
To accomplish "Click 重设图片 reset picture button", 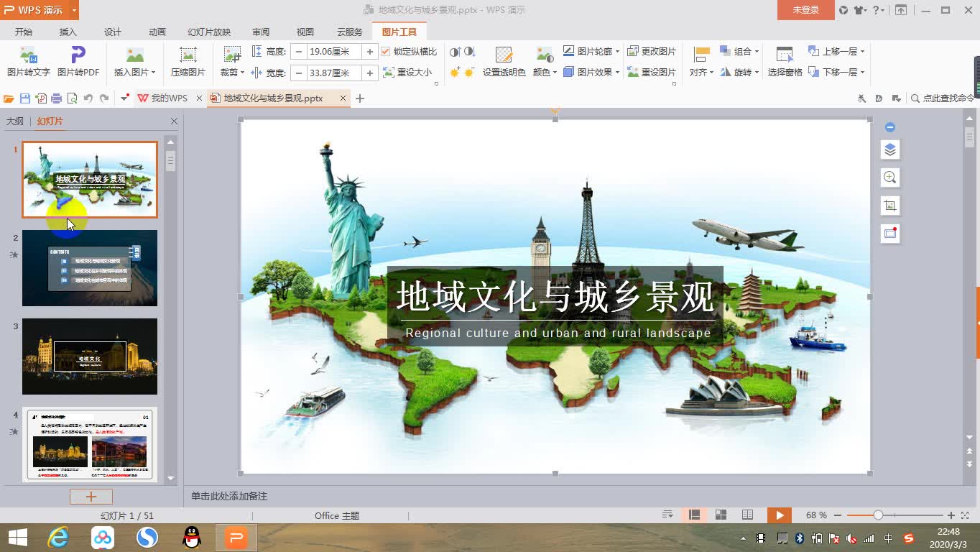I will pyautogui.click(x=652, y=73).
